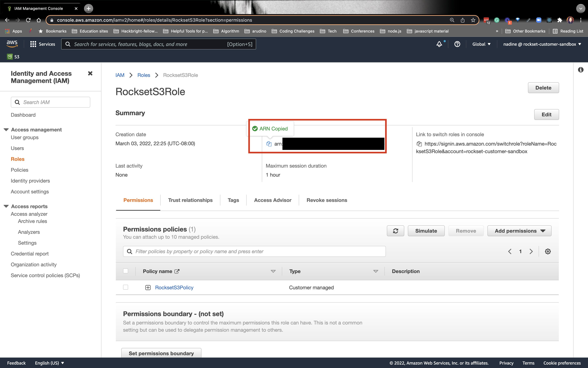Open the RocksetS3Policy link
The height and width of the screenshot is (368, 588).
pos(174,287)
